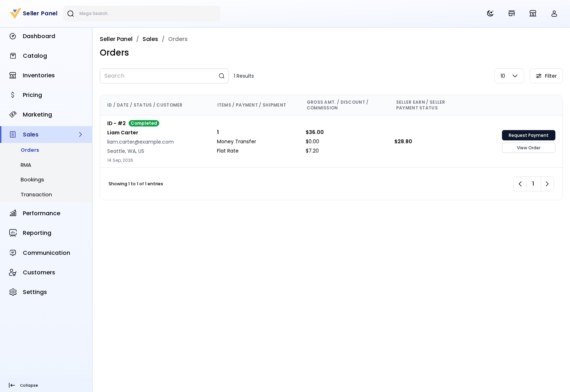570x392 pixels.
Task: Go to previous page arrow
Action: click(520, 184)
